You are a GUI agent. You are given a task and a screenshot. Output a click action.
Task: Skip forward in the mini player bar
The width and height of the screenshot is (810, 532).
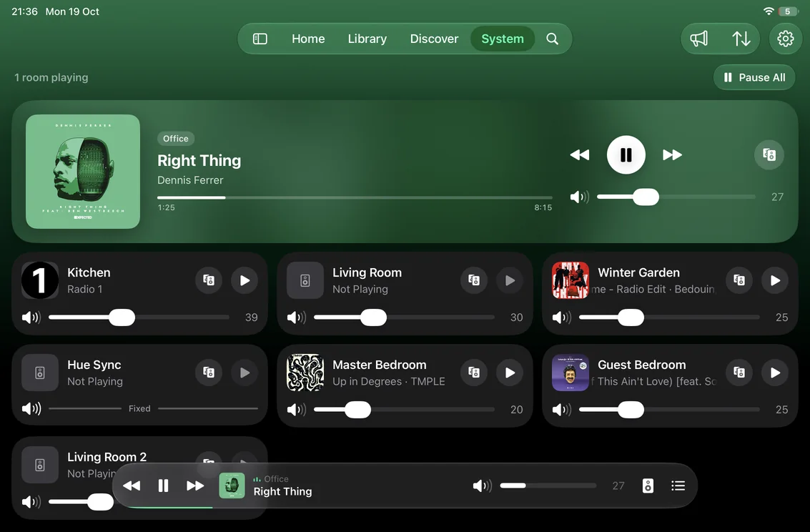click(x=194, y=486)
